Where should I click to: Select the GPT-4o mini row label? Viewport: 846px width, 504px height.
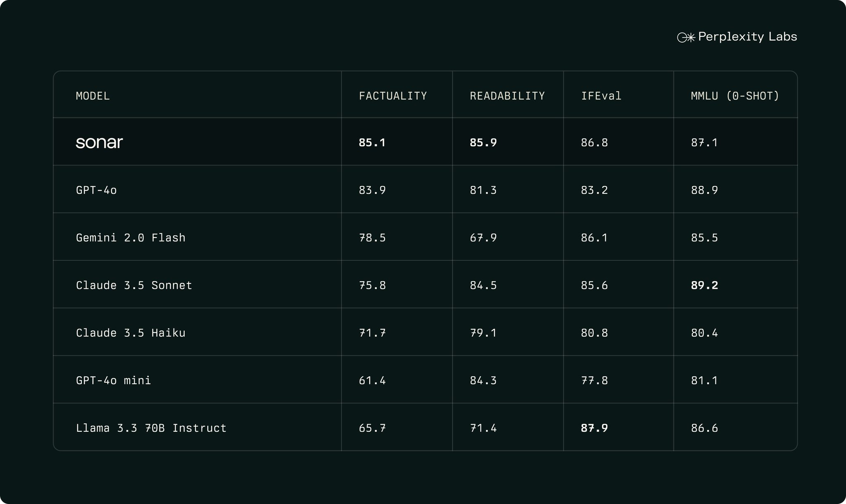(113, 380)
